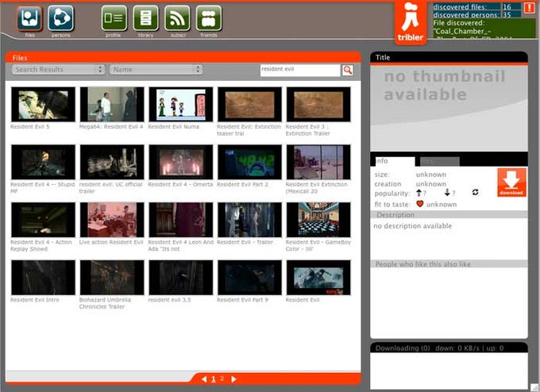Click 'People who like this also like' header
540x392 pixels.
click(449, 264)
